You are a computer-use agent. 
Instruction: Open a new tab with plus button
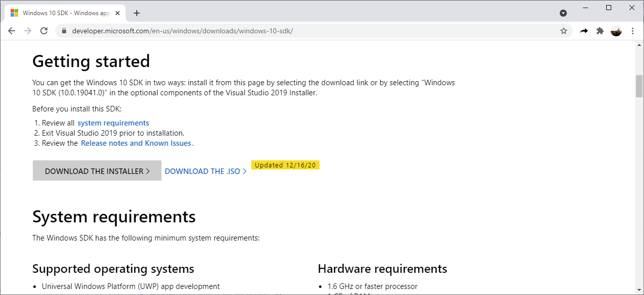coord(137,13)
